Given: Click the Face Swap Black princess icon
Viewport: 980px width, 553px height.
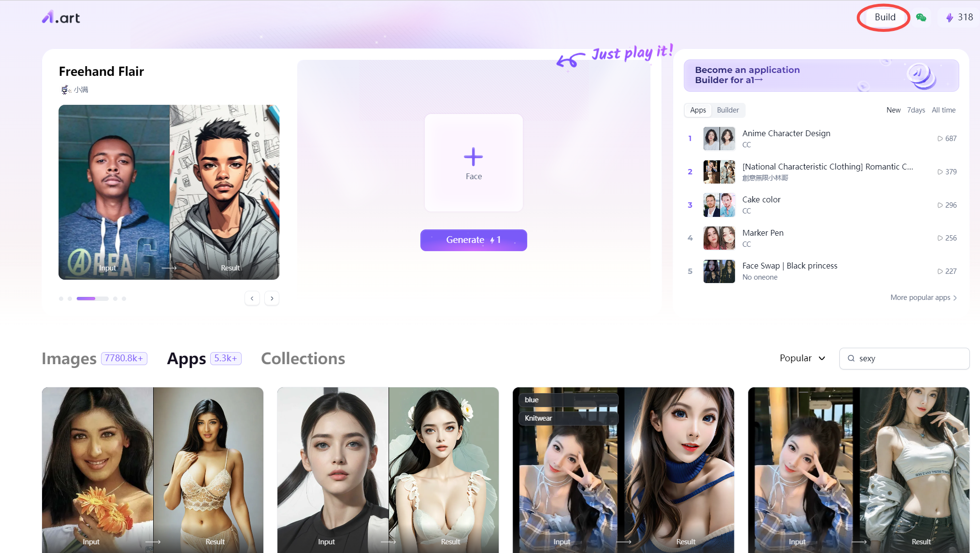Looking at the screenshot, I should click(718, 271).
